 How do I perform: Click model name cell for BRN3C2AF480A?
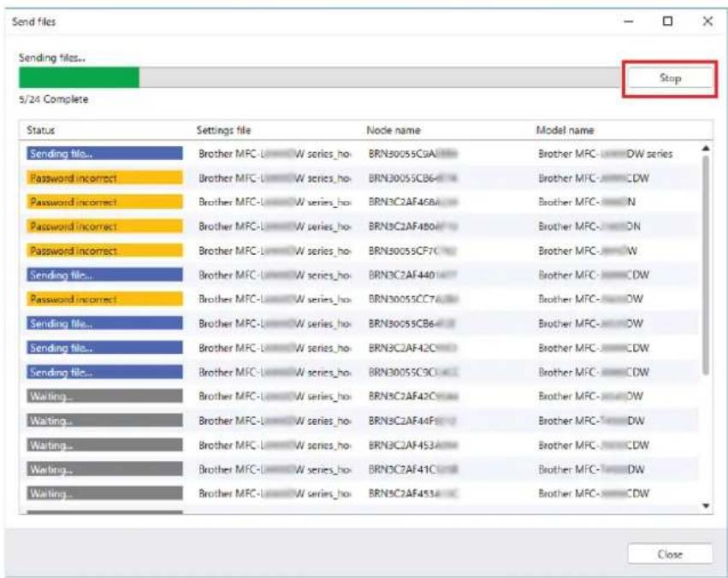pos(589,227)
